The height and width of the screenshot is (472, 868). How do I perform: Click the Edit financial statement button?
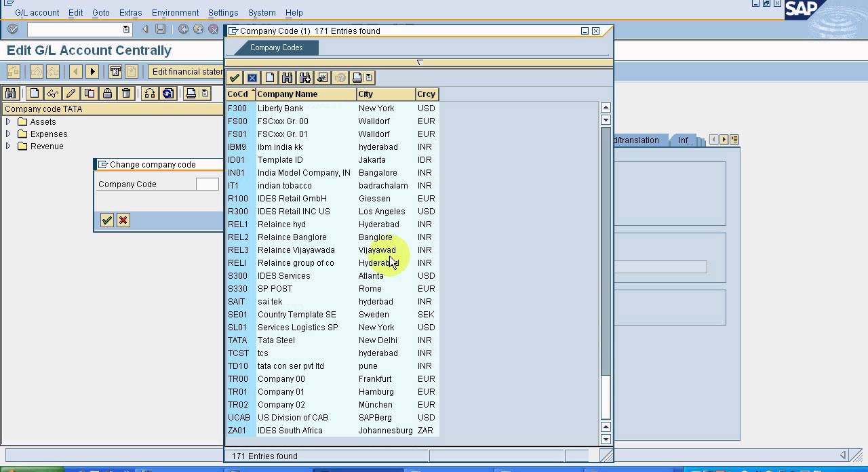[x=186, y=71]
